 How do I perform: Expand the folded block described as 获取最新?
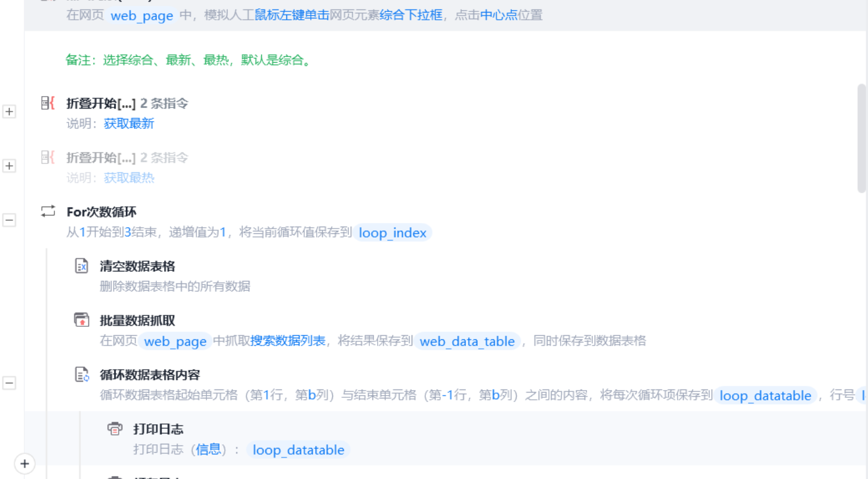[9, 112]
